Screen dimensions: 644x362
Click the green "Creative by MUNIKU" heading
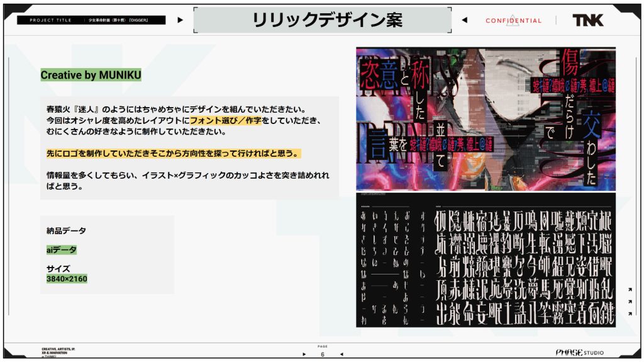click(x=91, y=75)
